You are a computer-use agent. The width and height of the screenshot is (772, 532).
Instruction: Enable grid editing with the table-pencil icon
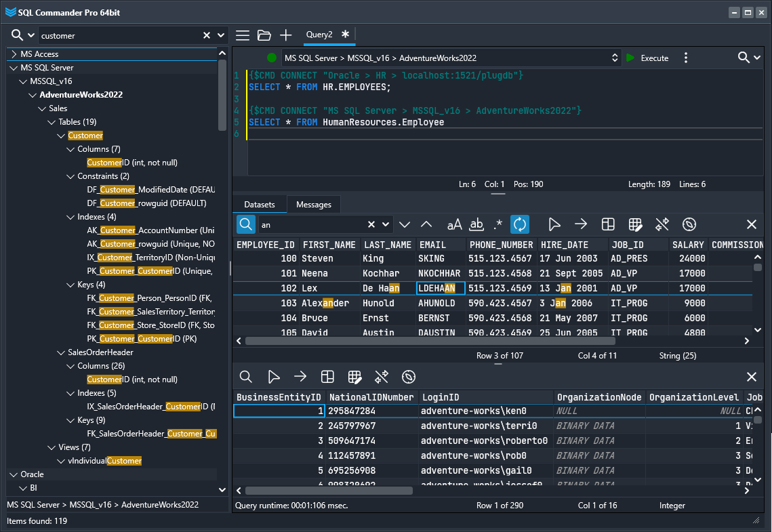click(634, 224)
